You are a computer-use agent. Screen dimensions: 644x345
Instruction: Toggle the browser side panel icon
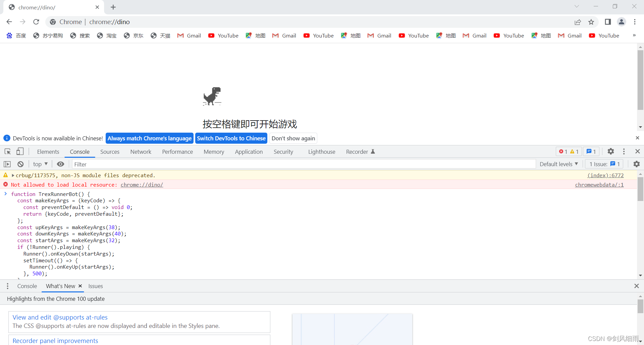coord(608,22)
